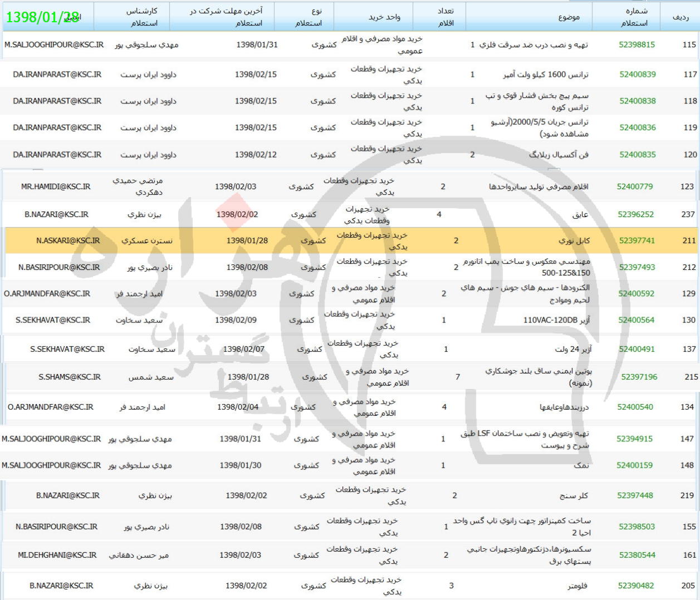700x600 pixels.
Task: Open inquiry number 52398815 link
Action: [637, 45]
